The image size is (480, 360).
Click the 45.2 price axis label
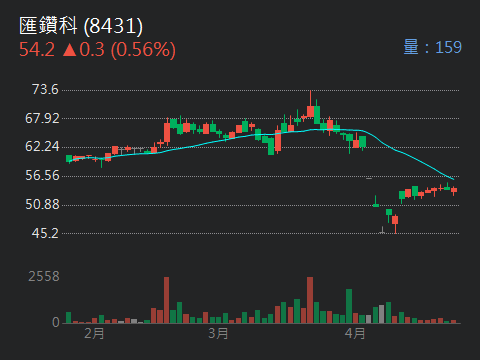pos(45,233)
